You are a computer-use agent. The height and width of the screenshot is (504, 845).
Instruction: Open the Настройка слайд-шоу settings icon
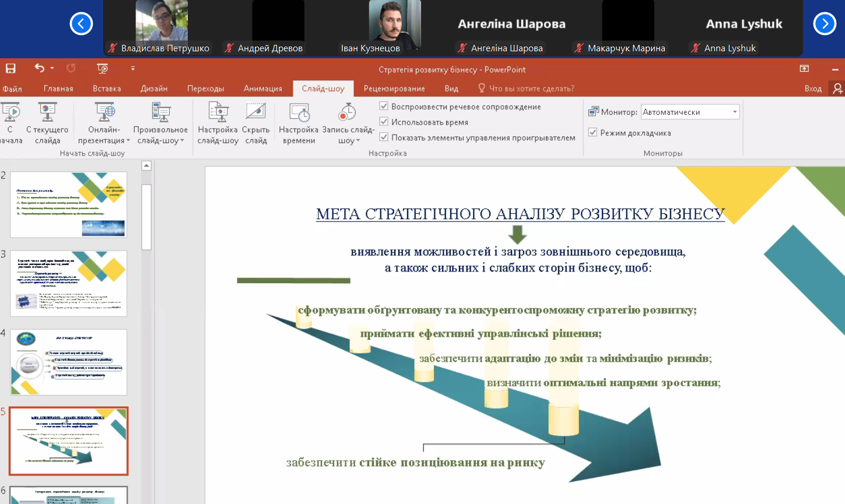tap(218, 112)
